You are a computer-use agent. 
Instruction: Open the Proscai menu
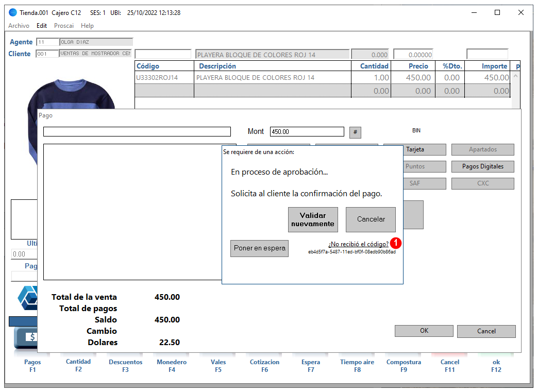(64, 26)
